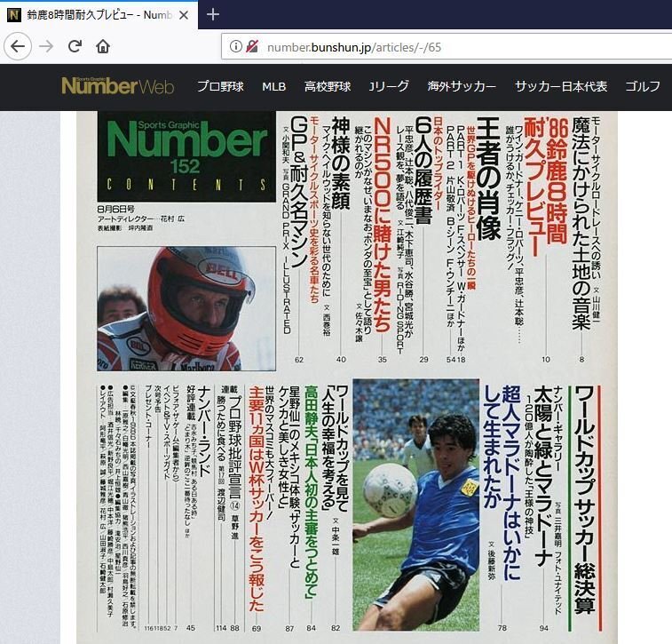
Task: Open the 高校野球 navigation menu item
Action: [328, 86]
